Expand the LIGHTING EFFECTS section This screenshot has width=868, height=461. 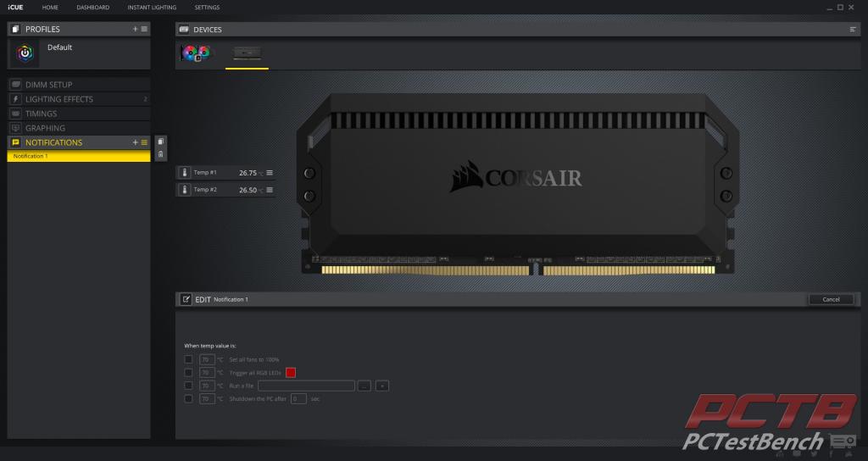point(79,98)
